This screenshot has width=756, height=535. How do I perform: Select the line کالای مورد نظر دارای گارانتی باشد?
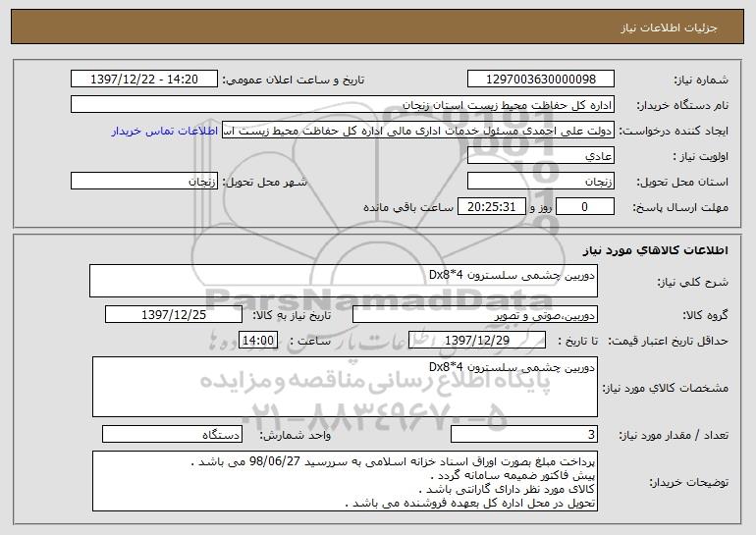click(x=508, y=489)
